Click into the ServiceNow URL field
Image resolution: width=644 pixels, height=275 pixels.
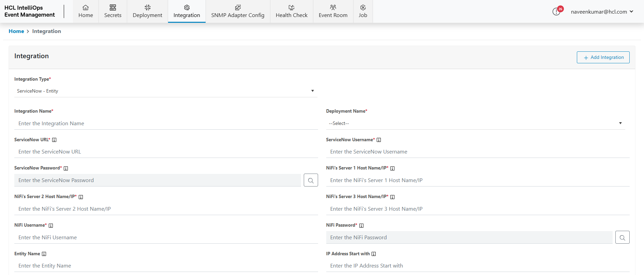[x=166, y=152]
